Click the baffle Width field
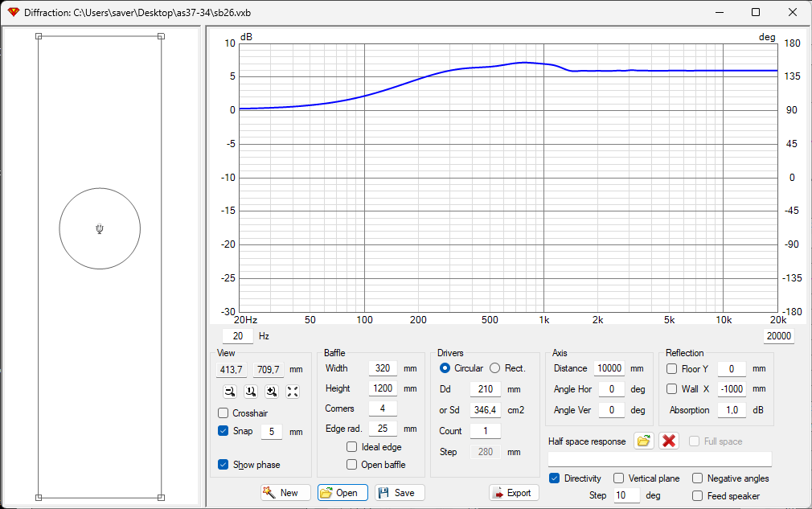The height and width of the screenshot is (509, 812). (383, 368)
